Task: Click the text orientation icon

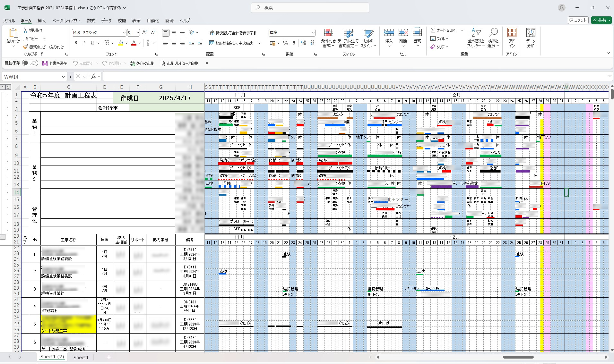Action: 192,32
